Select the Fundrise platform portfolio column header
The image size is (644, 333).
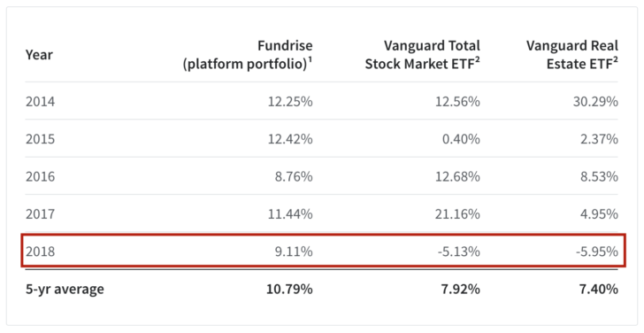click(248, 55)
